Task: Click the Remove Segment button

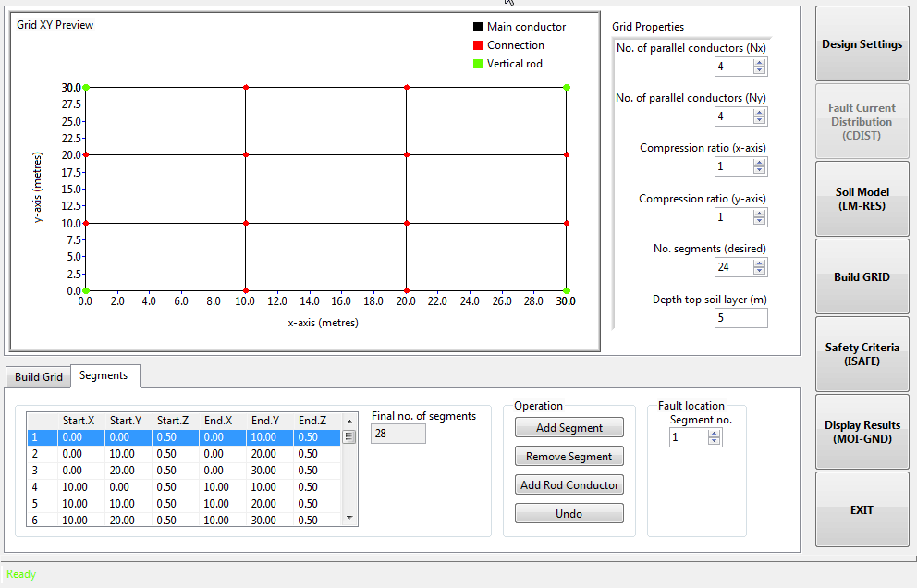Action: pyautogui.click(x=569, y=457)
